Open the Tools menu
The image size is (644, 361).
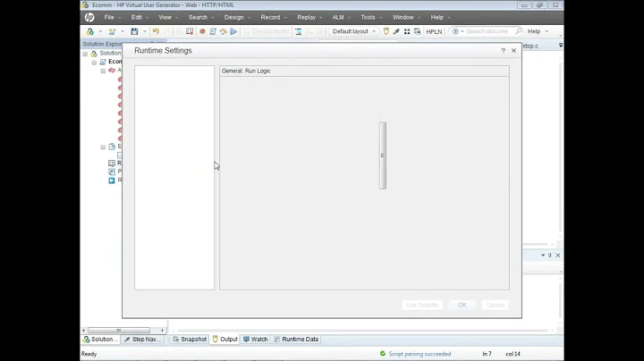(x=371, y=17)
